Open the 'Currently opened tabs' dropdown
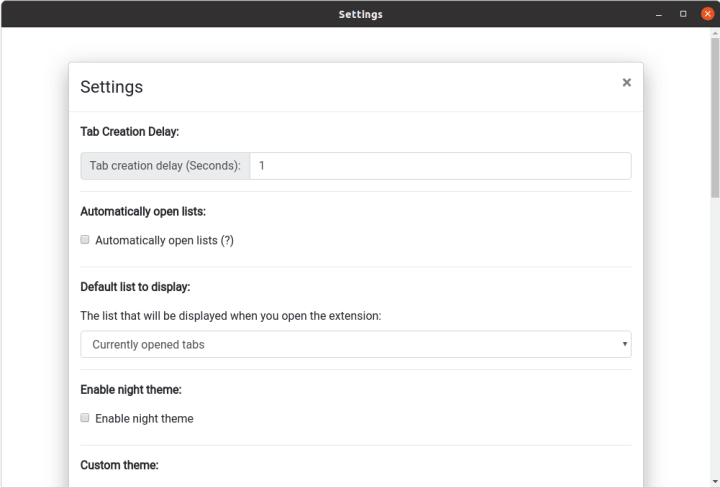The width and height of the screenshot is (720, 488). point(356,344)
